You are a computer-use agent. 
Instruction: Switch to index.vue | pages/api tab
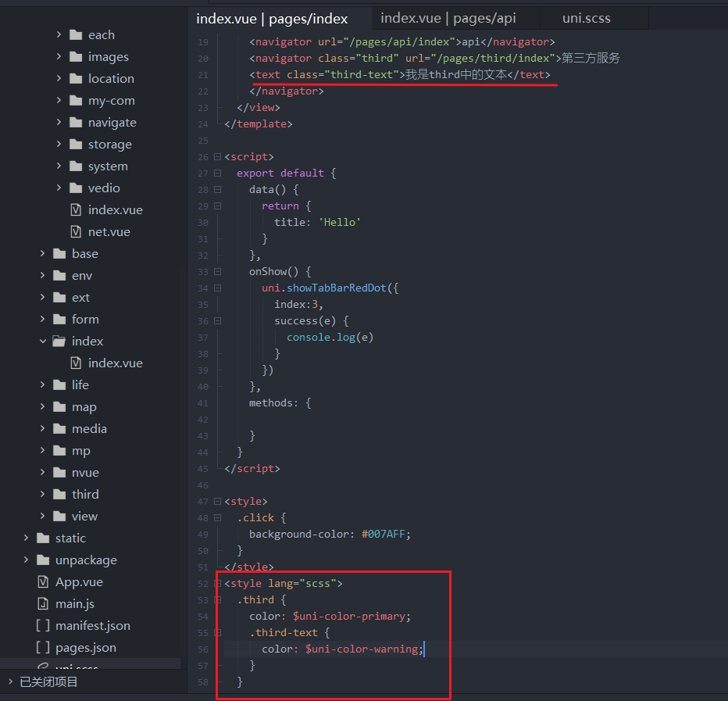tap(448, 18)
